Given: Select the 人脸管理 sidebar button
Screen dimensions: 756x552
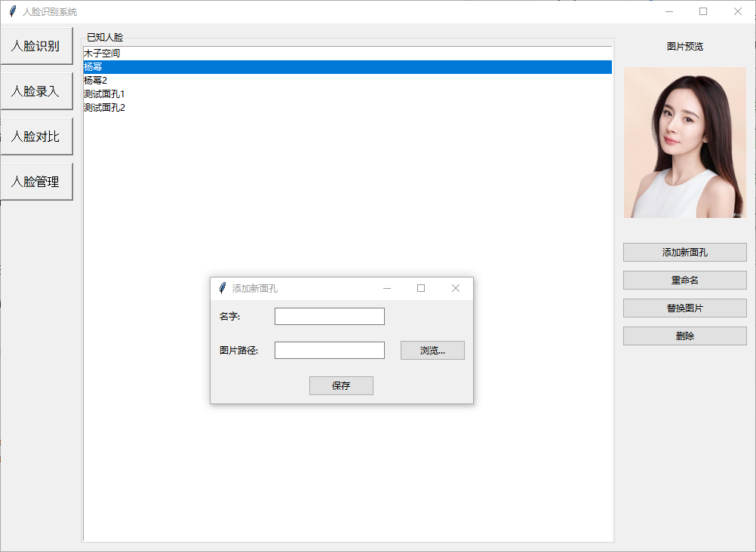Looking at the screenshot, I should (x=35, y=182).
